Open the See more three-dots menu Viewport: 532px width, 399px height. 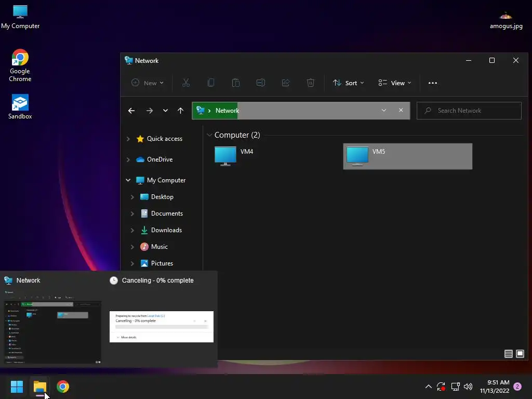tap(433, 83)
